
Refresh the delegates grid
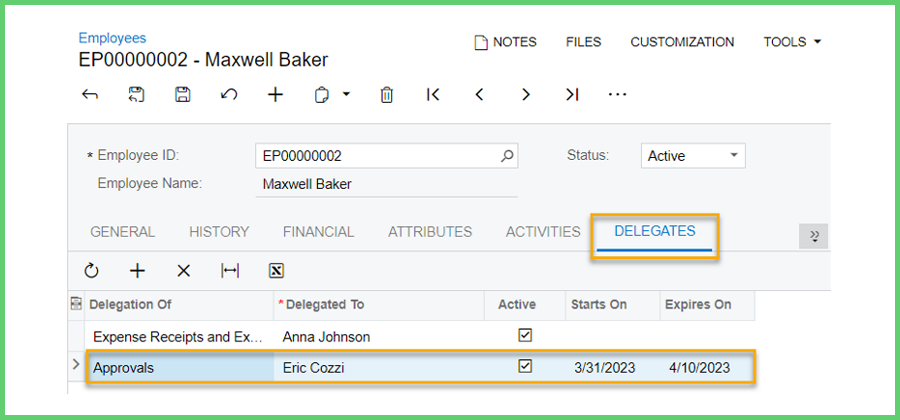click(x=91, y=271)
